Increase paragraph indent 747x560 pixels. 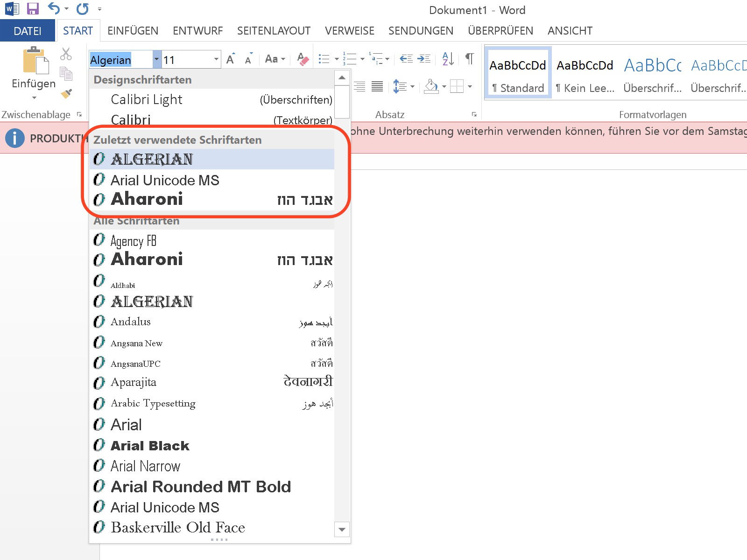pyautogui.click(x=424, y=59)
